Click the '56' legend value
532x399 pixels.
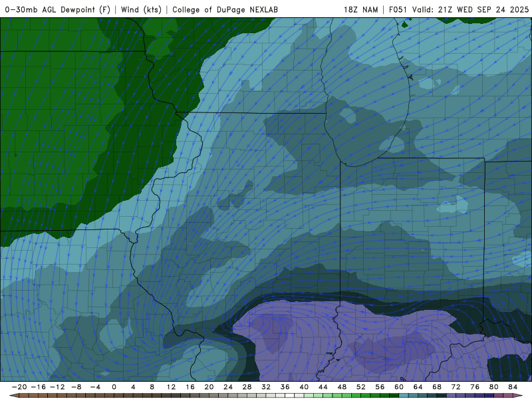[380, 387]
